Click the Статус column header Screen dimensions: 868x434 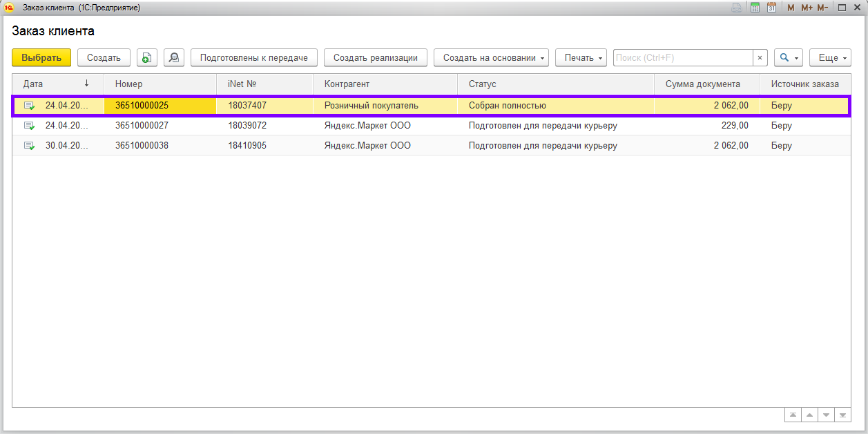(x=554, y=84)
